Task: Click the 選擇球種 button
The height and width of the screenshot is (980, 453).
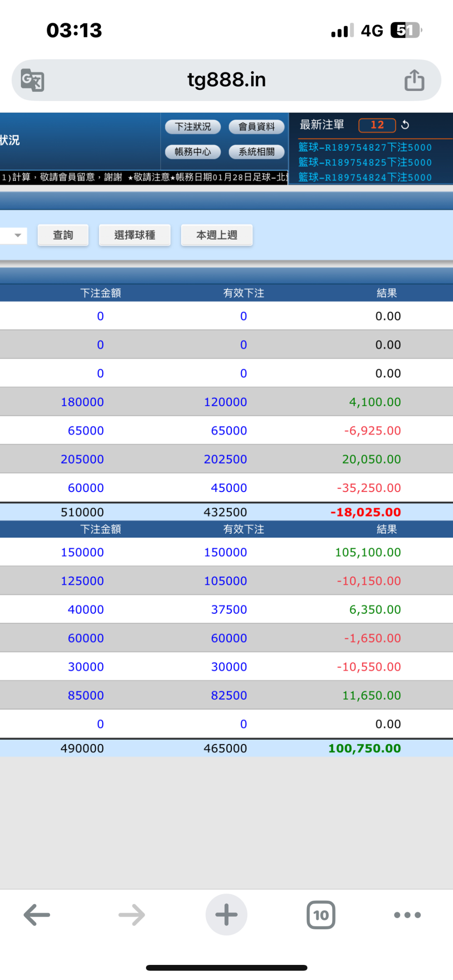Action: point(135,235)
